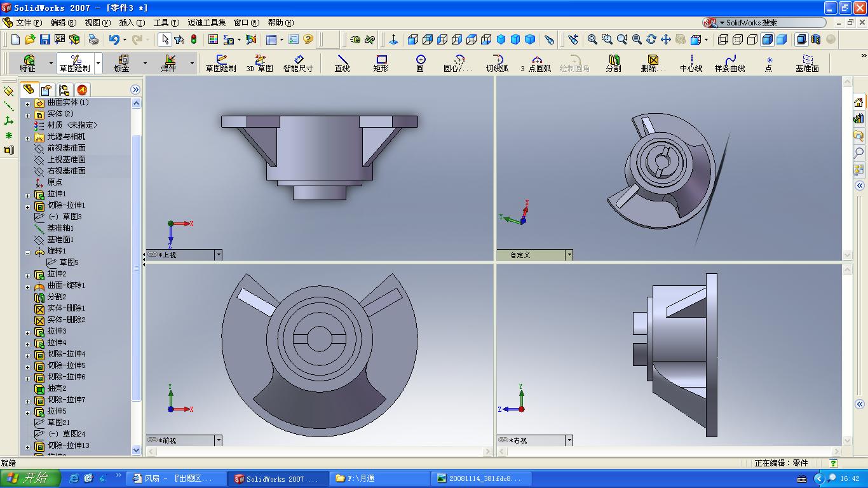Click the Reference Plane (基准面) tool
This screenshot has width=868, height=488.
coord(807,63)
